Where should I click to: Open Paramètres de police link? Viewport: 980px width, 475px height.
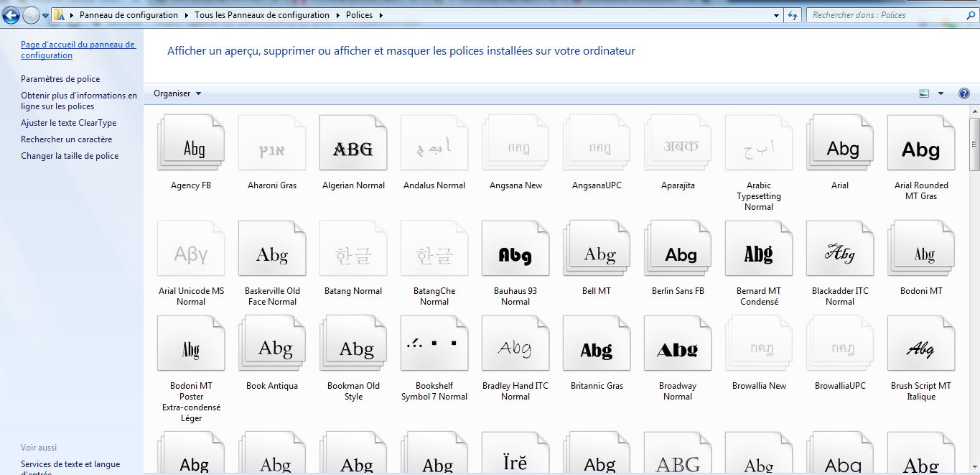pyautogui.click(x=60, y=79)
